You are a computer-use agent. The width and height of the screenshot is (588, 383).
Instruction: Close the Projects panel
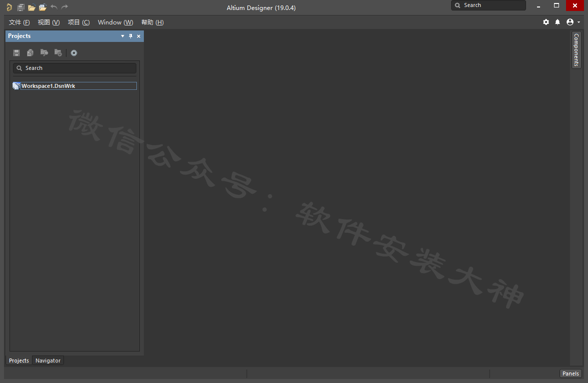point(139,36)
